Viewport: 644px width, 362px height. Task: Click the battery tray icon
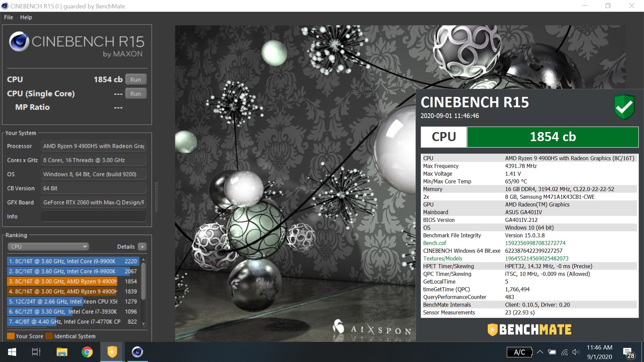pyautogui.click(x=552, y=352)
